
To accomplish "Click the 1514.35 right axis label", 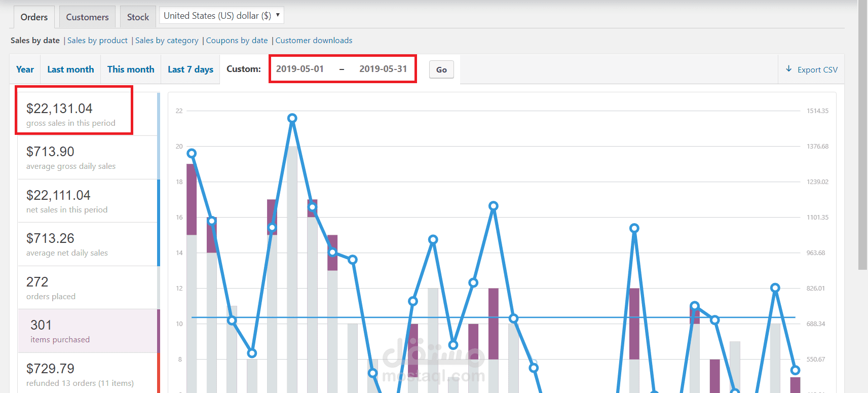I will 817,111.
